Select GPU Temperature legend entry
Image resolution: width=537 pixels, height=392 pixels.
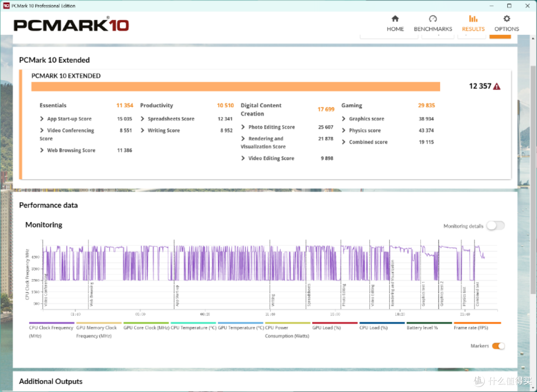pos(241,327)
